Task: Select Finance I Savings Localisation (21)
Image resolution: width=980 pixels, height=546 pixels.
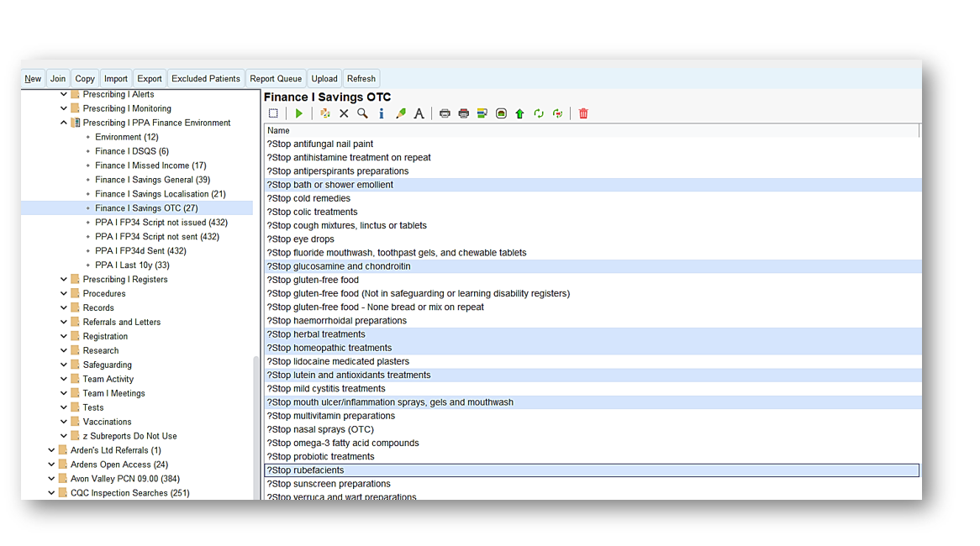Action: click(161, 194)
